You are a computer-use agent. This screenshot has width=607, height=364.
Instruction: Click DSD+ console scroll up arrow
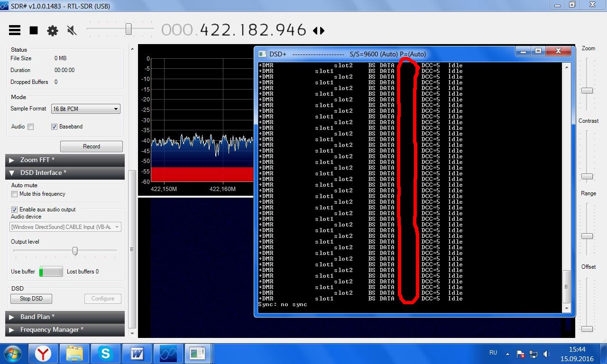click(x=566, y=67)
